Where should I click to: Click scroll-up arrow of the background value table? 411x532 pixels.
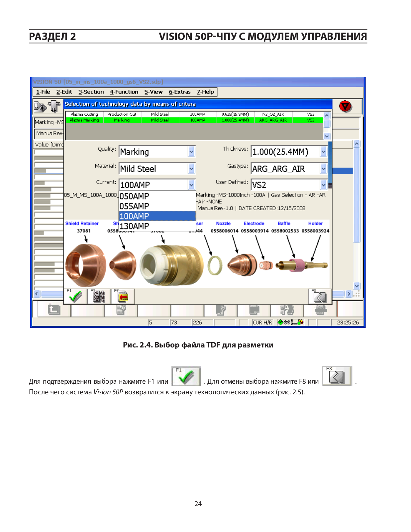point(357,144)
